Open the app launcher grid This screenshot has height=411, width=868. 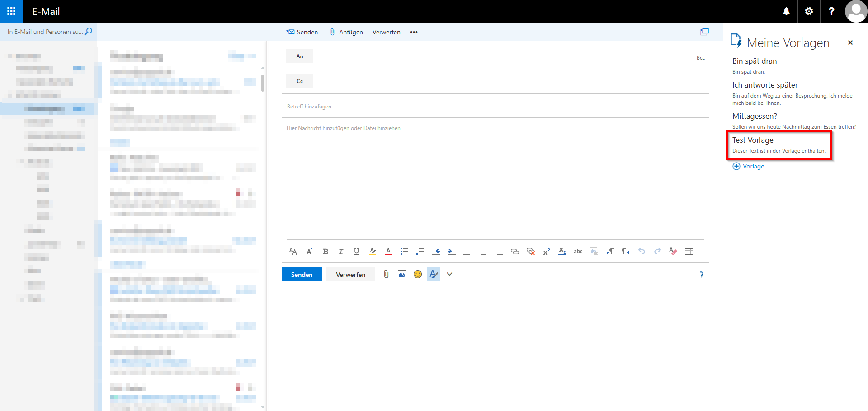(11, 11)
